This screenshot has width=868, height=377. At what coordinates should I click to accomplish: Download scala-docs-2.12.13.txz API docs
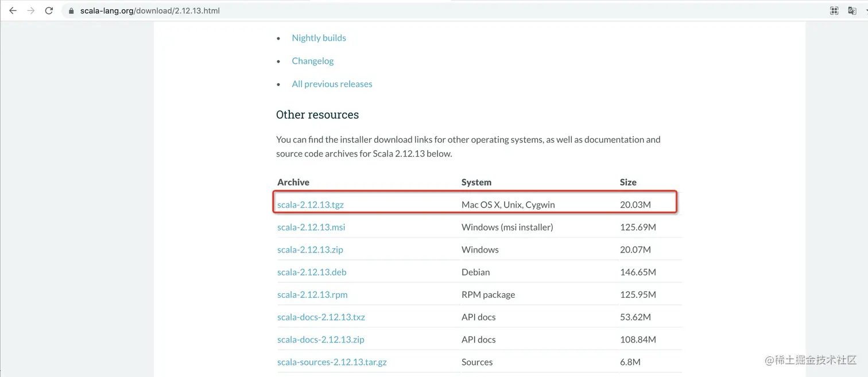coord(321,317)
